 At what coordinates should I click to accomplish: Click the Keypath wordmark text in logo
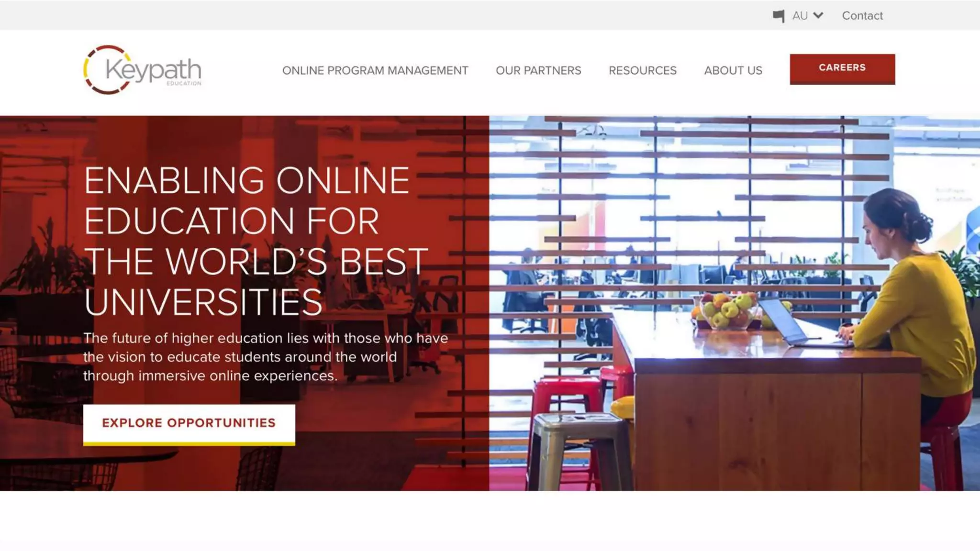(153, 70)
